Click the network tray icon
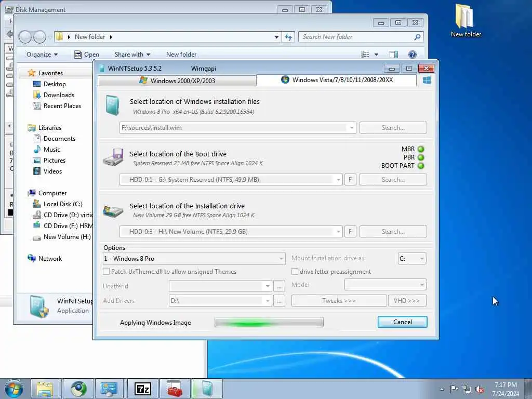This screenshot has width=532, height=399. click(x=467, y=390)
